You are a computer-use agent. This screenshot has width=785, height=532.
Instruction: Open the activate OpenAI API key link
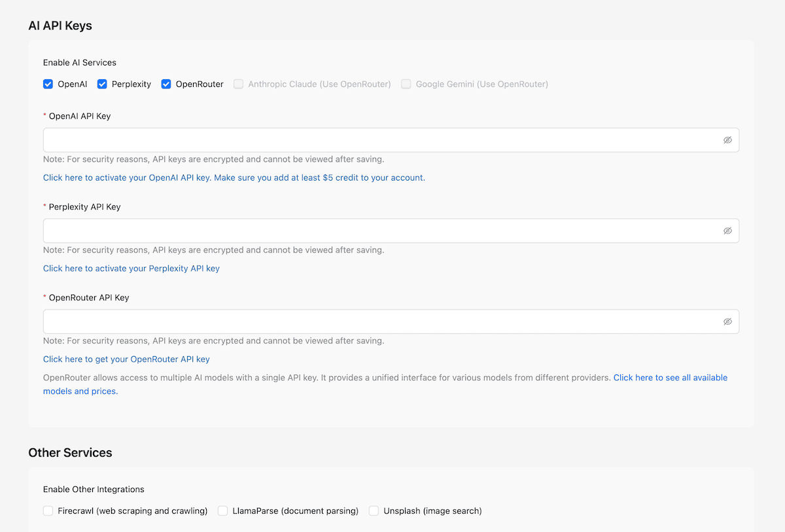[x=234, y=177]
